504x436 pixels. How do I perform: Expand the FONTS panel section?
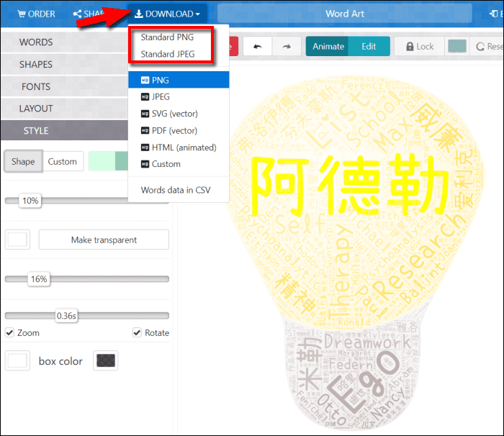(x=36, y=87)
